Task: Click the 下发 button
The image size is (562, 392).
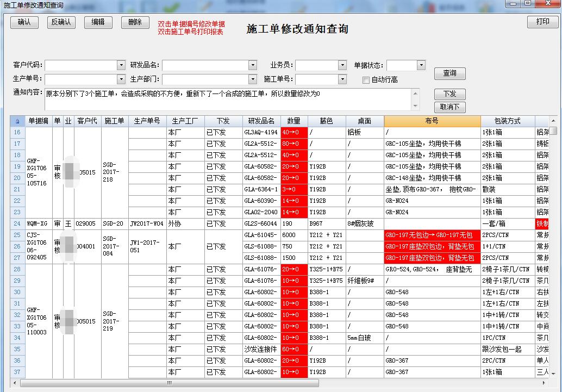Action: (x=449, y=94)
